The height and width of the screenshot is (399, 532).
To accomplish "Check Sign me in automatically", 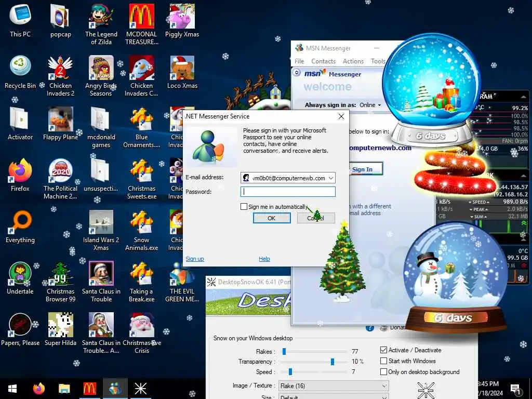I will pos(244,207).
